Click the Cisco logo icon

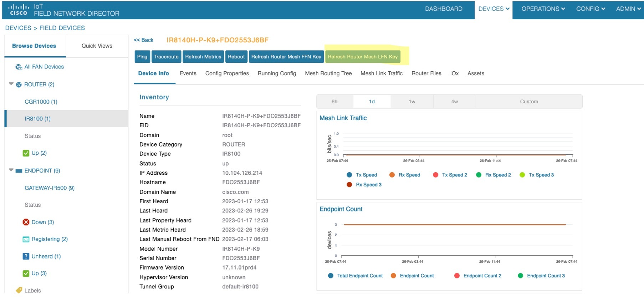[x=18, y=10]
